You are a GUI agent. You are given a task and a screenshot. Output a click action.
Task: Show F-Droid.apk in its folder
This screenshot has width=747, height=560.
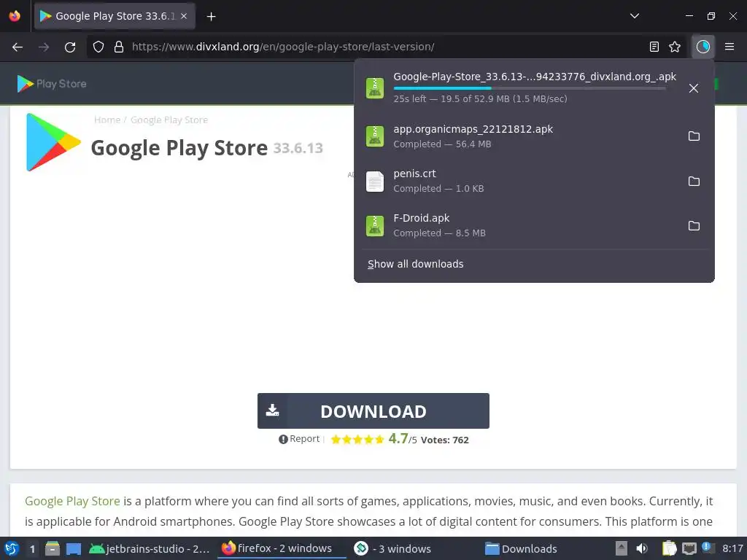[694, 226]
